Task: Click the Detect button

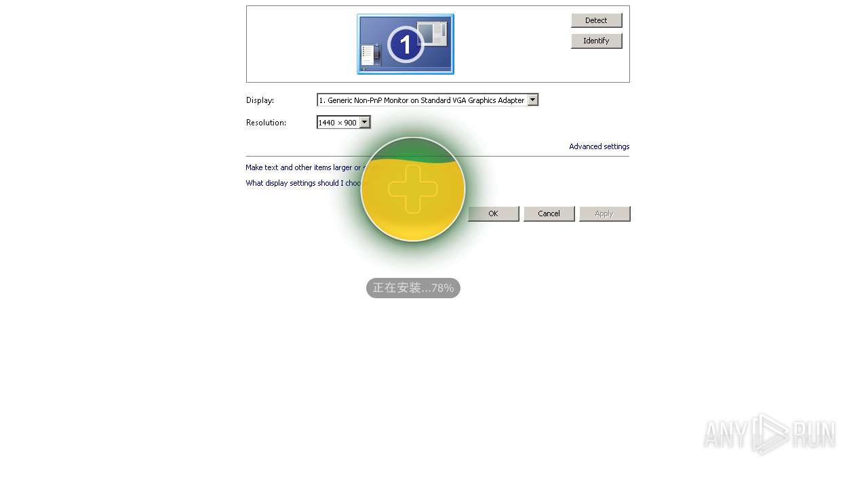Action: (596, 20)
